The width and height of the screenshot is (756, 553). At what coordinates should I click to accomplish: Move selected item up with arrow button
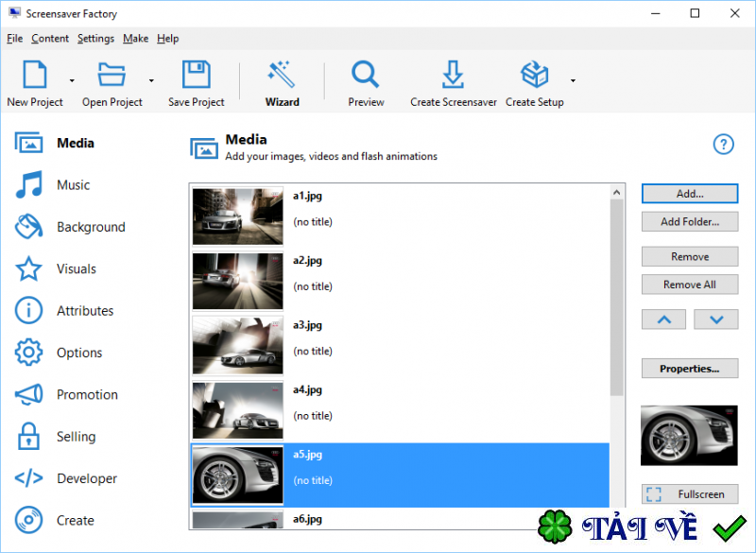pos(664,320)
